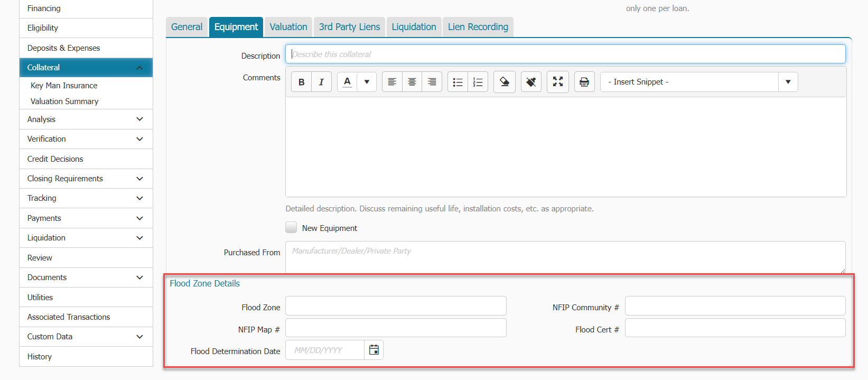Insert a bulleted list
This screenshot has height=380, width=868.
(458, 82)
